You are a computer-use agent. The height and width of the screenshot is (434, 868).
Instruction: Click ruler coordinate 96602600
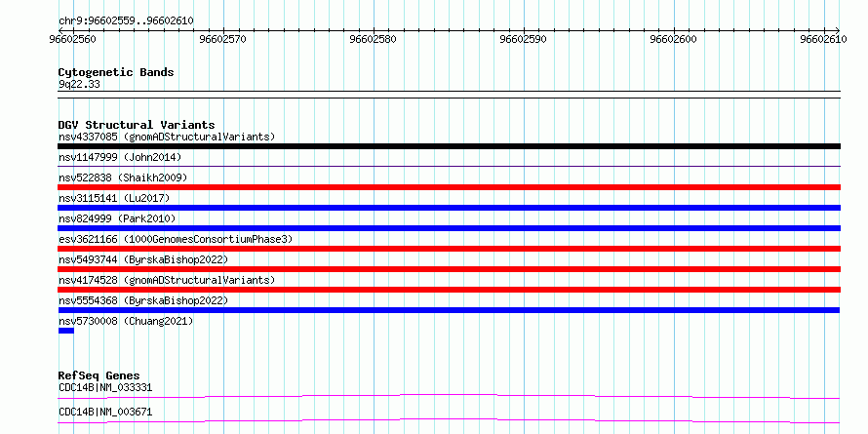671,39
